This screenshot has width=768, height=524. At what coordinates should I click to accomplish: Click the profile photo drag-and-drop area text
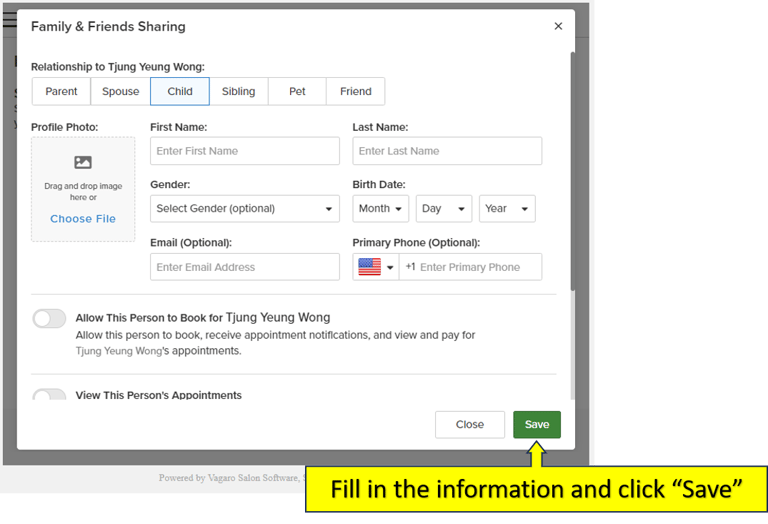[x=83, y=191]
